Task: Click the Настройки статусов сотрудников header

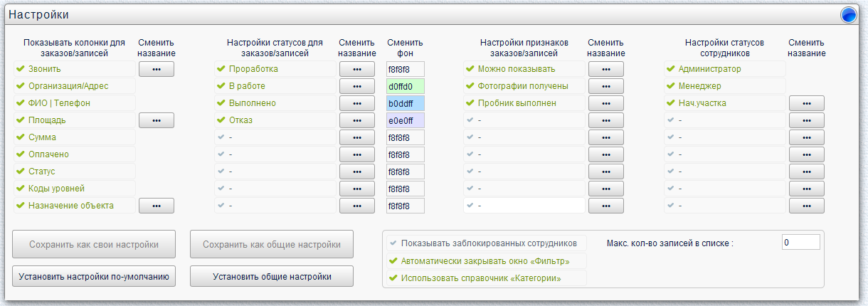Action: tap(725, 48)
